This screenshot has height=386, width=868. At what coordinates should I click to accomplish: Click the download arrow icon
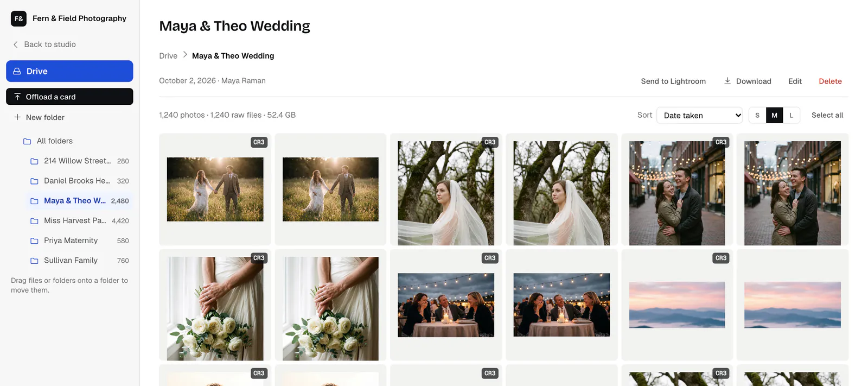[727, 81]
